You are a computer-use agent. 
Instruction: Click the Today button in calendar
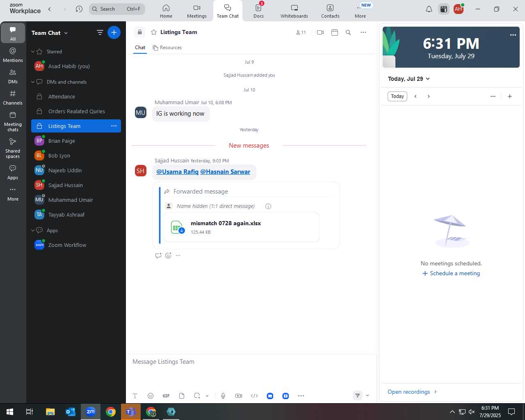coord(397,96)
